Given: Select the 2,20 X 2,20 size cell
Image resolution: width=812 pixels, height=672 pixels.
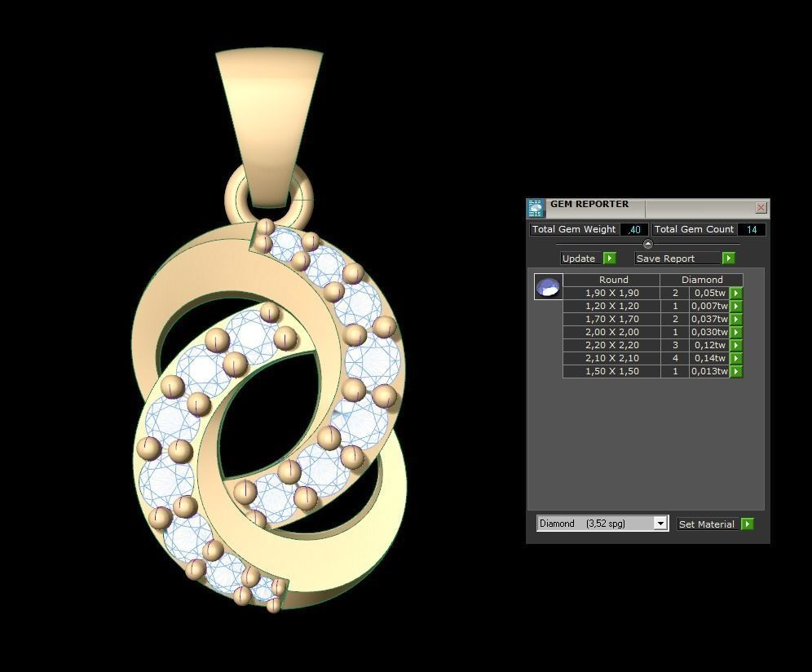Looking at the screenshot, I should [x=611, y=345].
